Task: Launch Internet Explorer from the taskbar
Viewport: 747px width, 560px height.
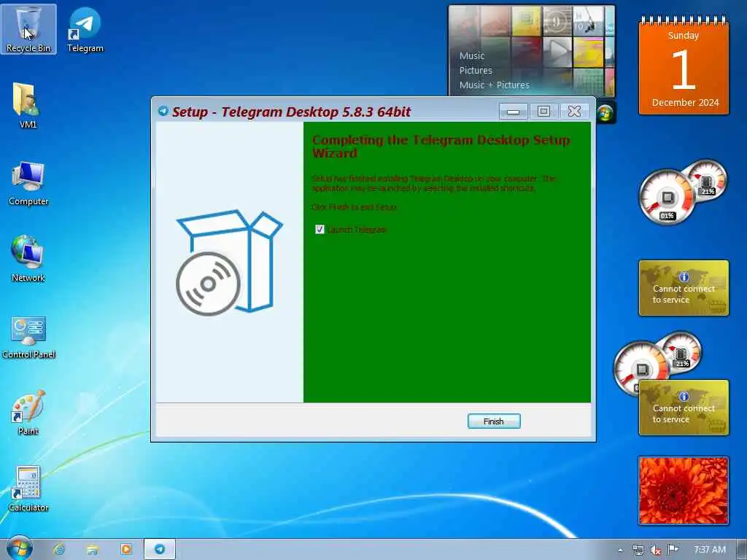Action: (60, 549)
